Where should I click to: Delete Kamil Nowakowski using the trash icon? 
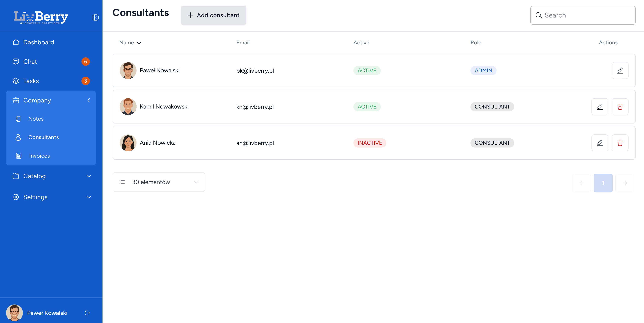620,107
